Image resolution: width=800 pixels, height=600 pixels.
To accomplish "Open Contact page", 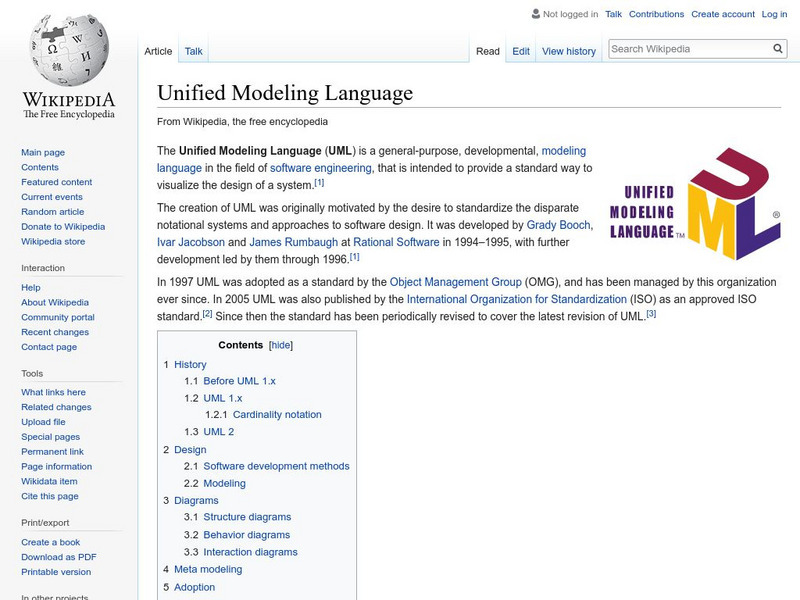I will click(49, 347).
